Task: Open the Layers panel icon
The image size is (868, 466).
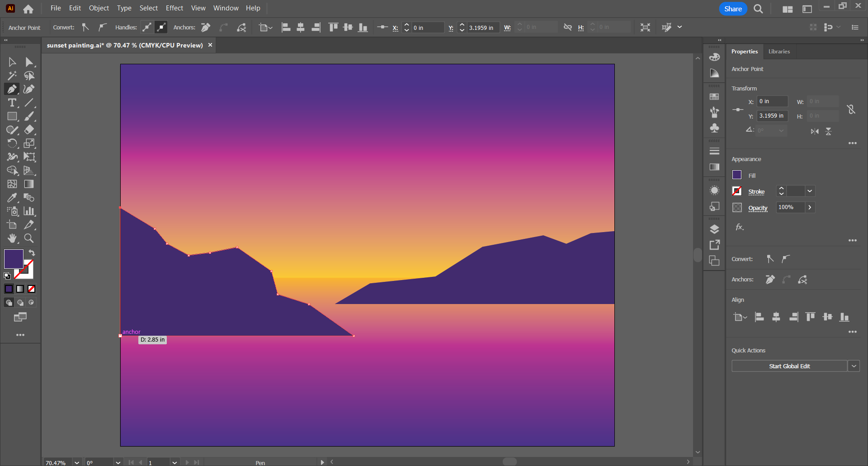Action: coord(714,229)
